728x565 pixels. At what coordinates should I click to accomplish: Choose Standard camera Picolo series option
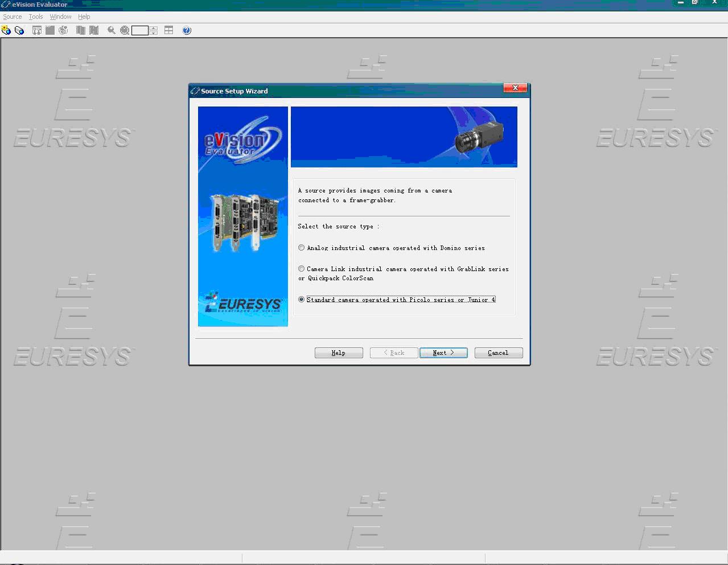[302, 300]
